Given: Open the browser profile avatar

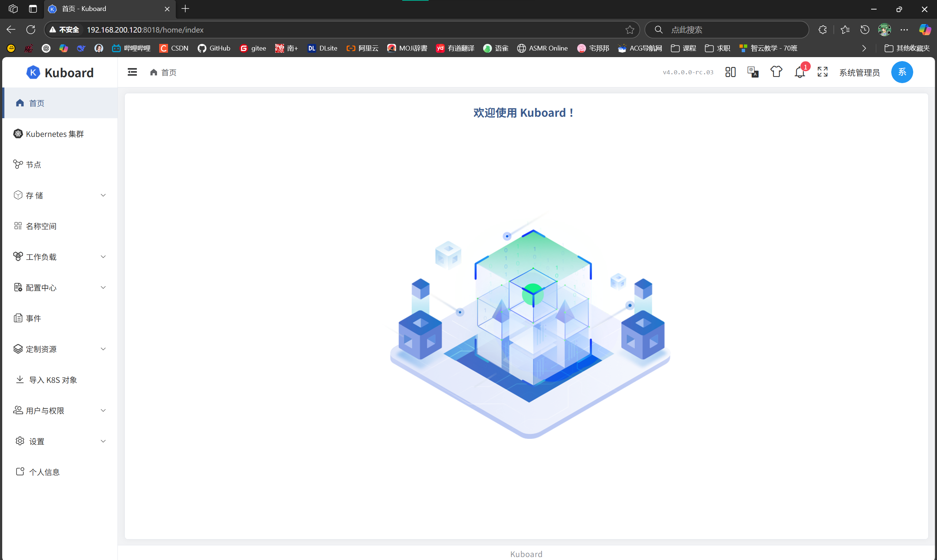Looking at the screenshot, I should pos(885,29).
